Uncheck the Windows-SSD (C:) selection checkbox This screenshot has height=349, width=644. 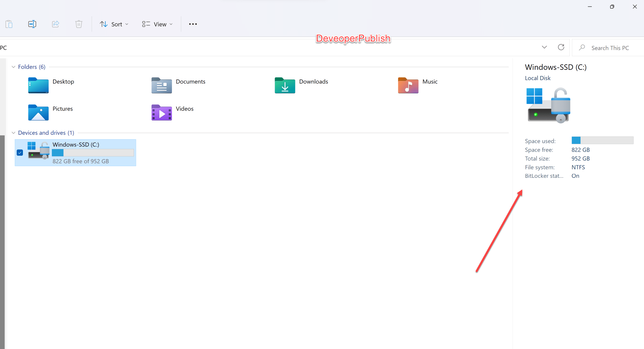(20, 153)
